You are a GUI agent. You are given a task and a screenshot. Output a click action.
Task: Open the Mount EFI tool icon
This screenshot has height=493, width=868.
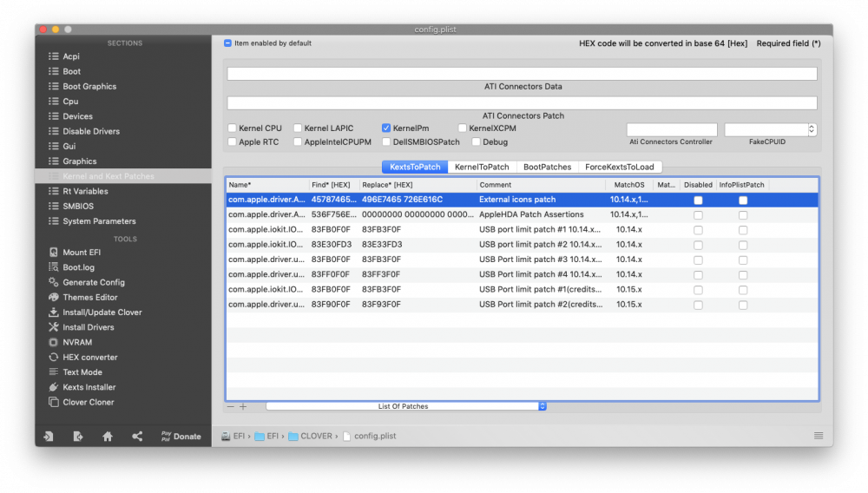tap(54, 253)
